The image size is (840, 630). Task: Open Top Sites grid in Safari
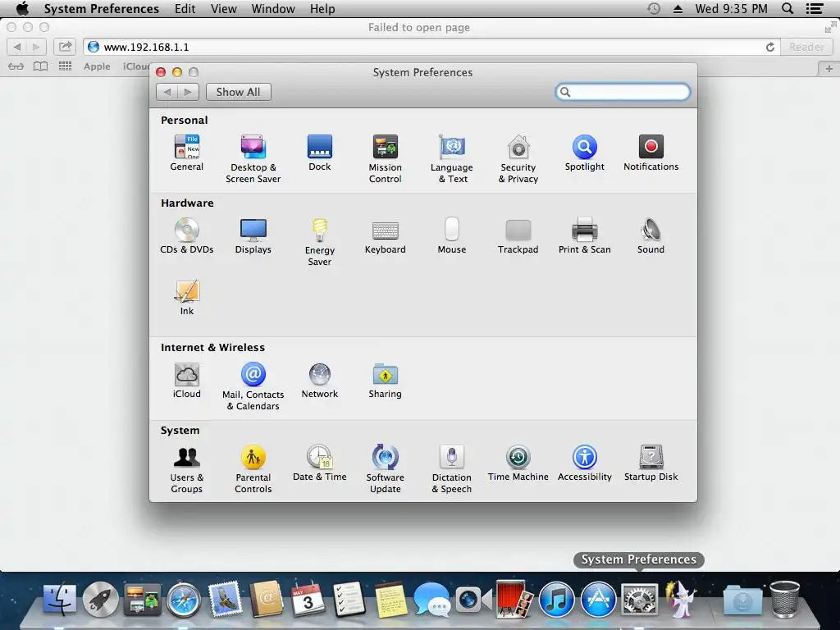tap(65, 66)
